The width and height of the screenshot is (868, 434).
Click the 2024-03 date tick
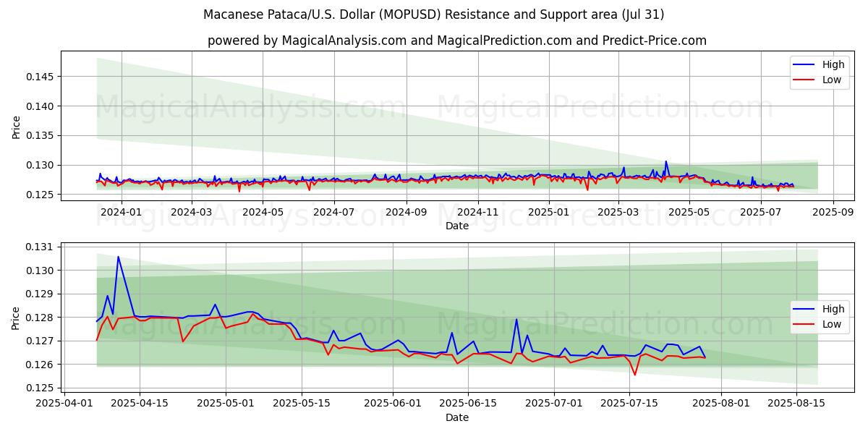tap(191, 212)
